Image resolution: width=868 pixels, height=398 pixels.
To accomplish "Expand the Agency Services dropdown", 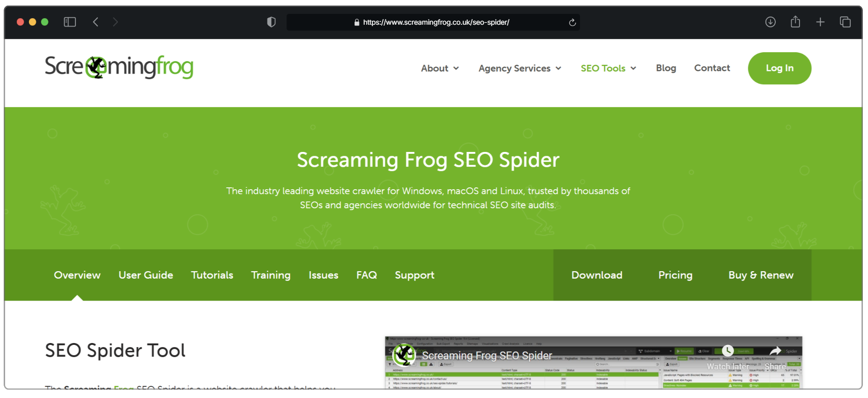I will pyautogui.click(x=519, y=68).
